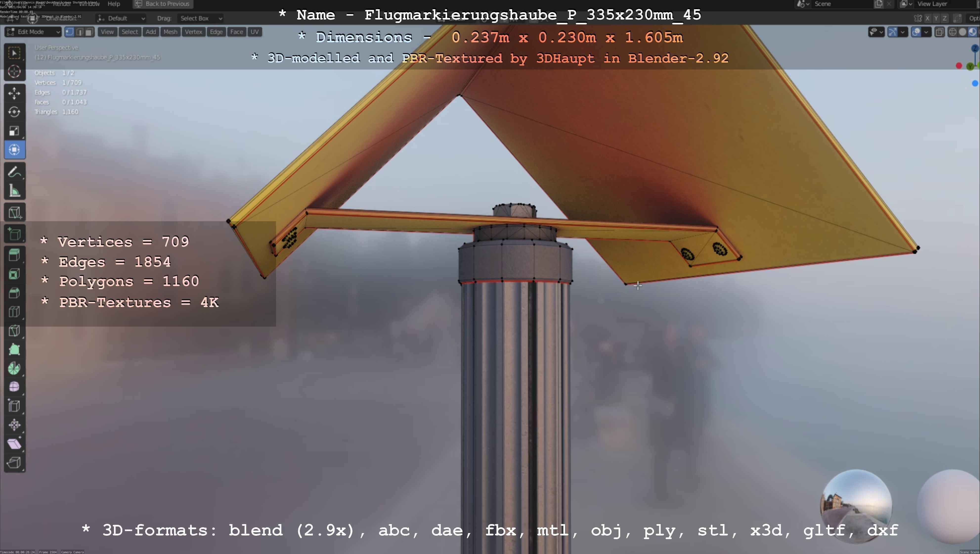Screen dimensions: 980x554
Task: Expand the Default orientation dropdown
Action: coord(121,18)
